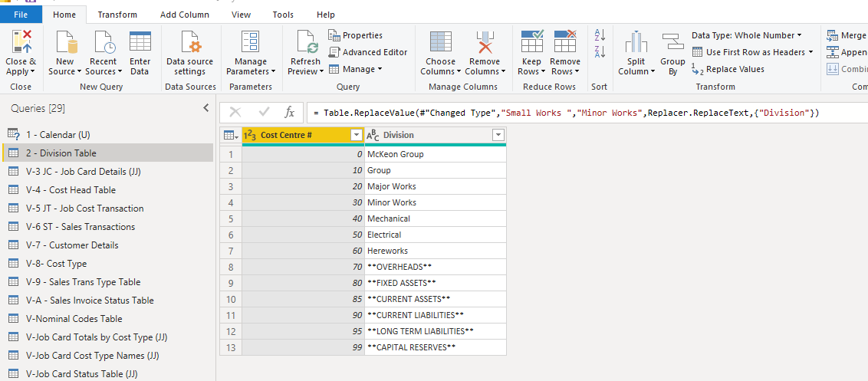Open the Manage dropdown in Query group
868x381 pixels.
[355, 69]
